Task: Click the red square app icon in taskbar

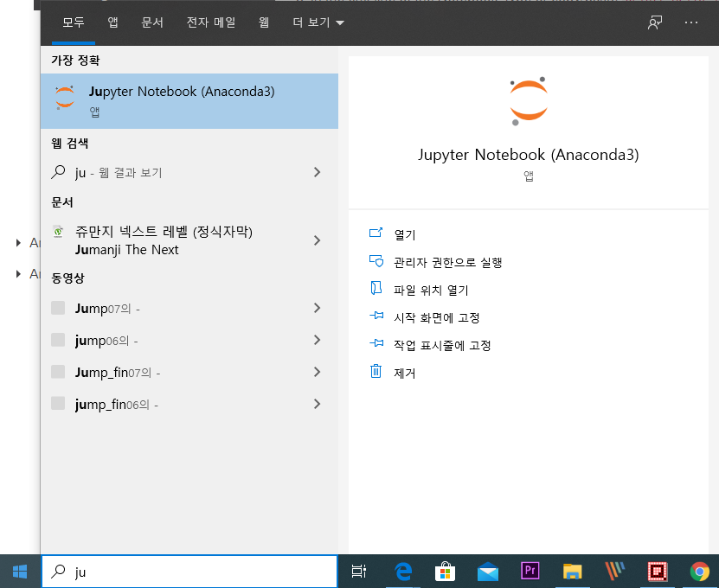Action: tap(658, 572)
